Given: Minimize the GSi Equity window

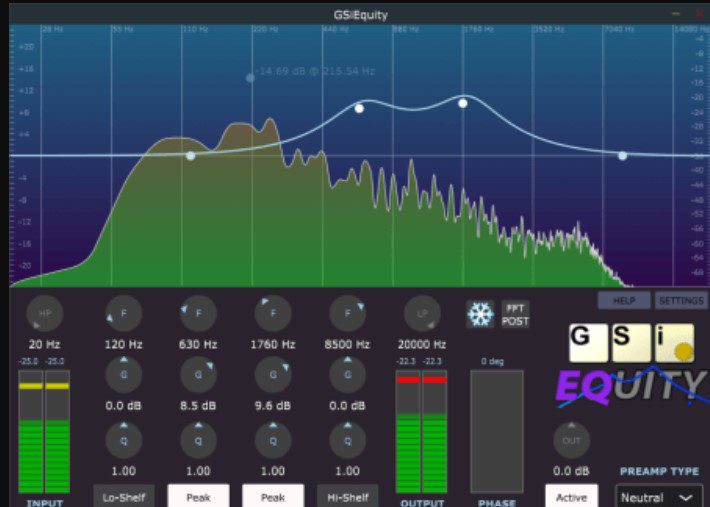Looking at the screenshot, I should [676, 14].
